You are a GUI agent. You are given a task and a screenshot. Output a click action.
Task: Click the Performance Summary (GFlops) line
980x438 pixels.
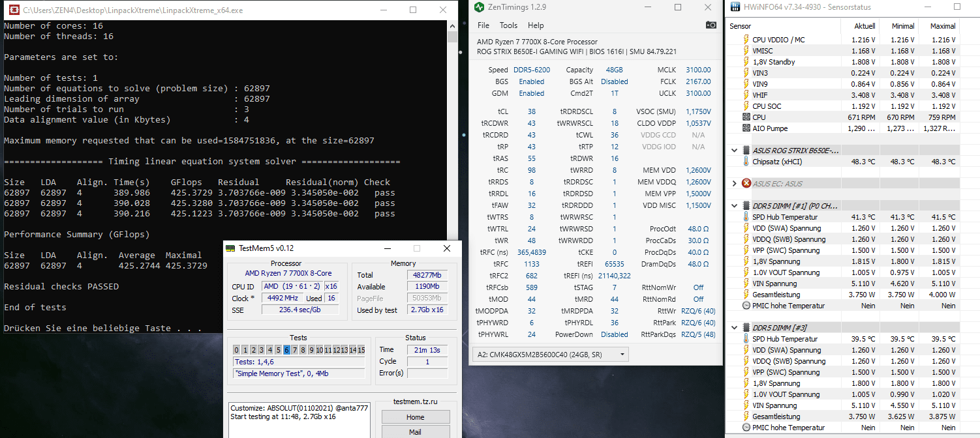click(x=77, y=234)
